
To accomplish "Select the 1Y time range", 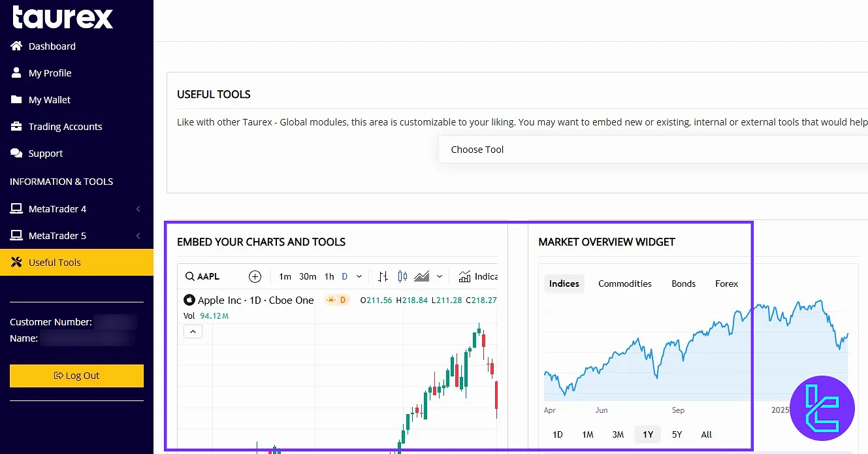I will 648,434.
